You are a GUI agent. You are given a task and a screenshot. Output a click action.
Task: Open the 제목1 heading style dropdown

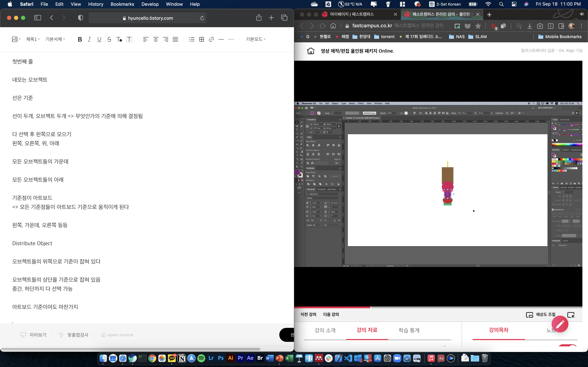tap(33, 39)
